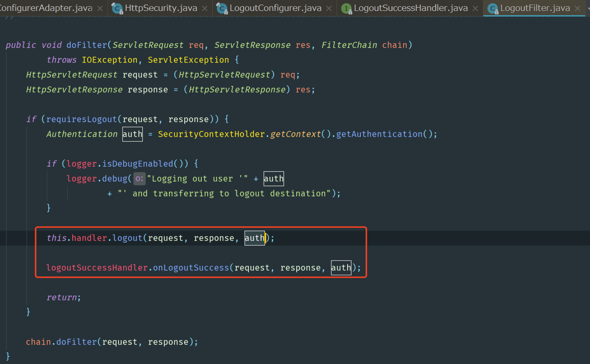Close the LogoutConfigurer.java tab
Viewport: 590px width, 364px height.
(x=329, y=9)
